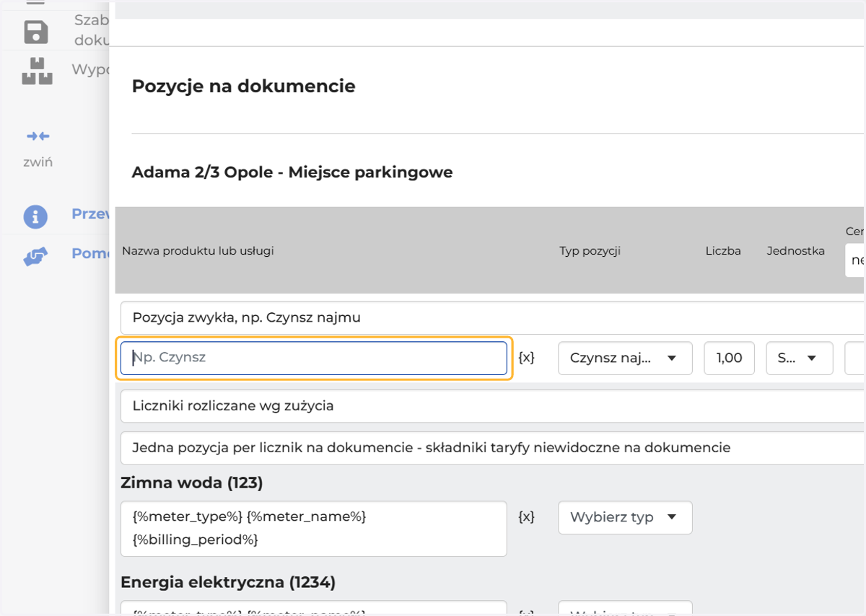866x616 pixels.
Task: Expand the Pozycja zwykła, np. Czynsz najmu selector
Action: tap(493, 317)
